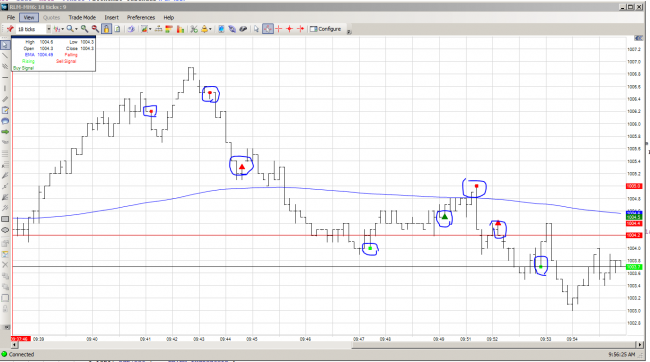
Task: Select the parallel lines channel tool
Action: pos(5,66)
